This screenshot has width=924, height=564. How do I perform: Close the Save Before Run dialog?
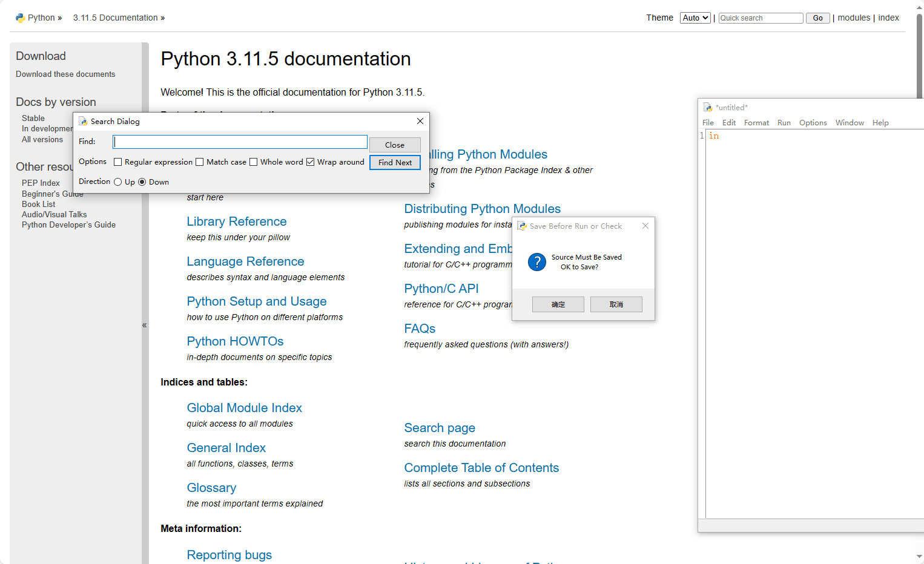click(x=645, y=226)
